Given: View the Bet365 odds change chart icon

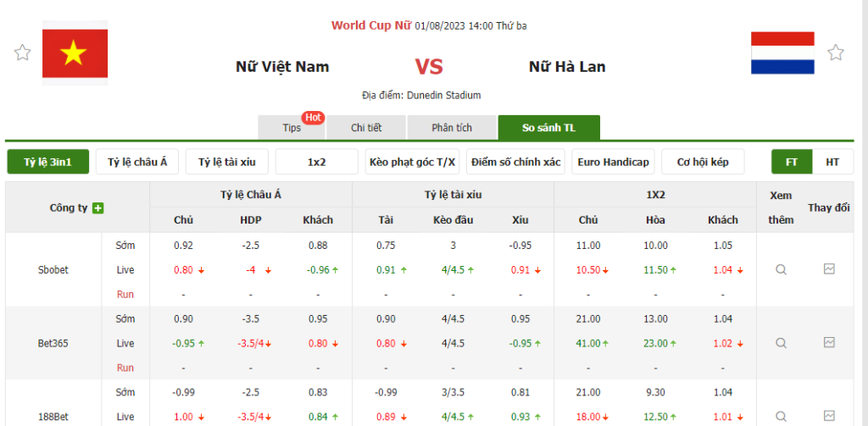Looking at the screenshot, I should click(829, 343).
